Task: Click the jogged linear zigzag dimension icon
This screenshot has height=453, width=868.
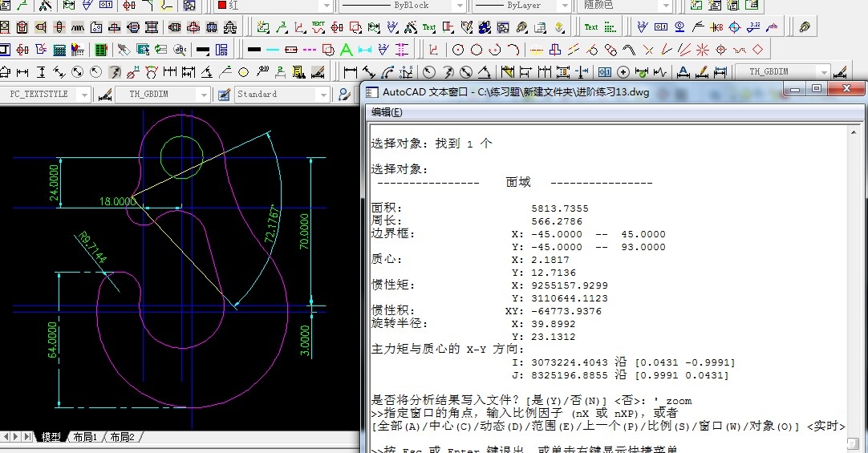Action: tap(660, 72)
